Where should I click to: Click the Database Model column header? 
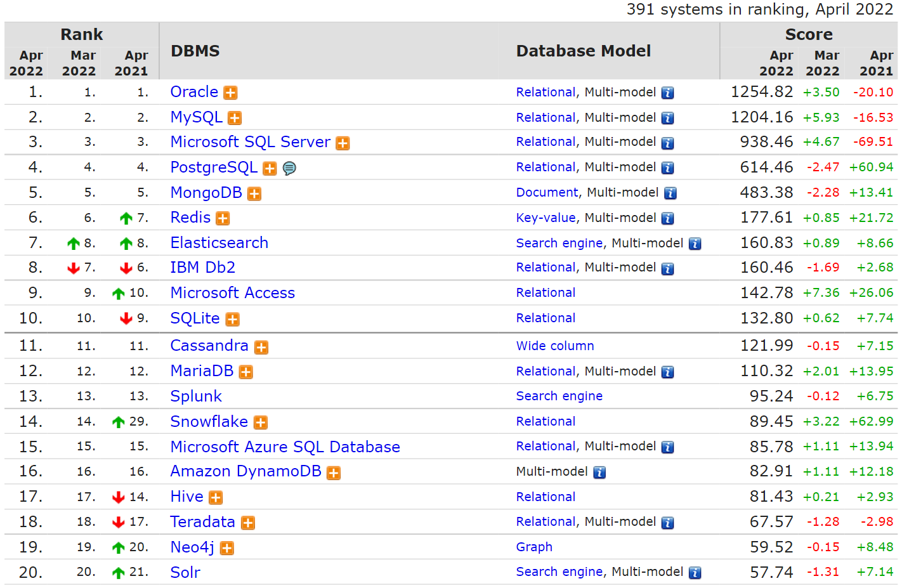[x=583, y=51]
